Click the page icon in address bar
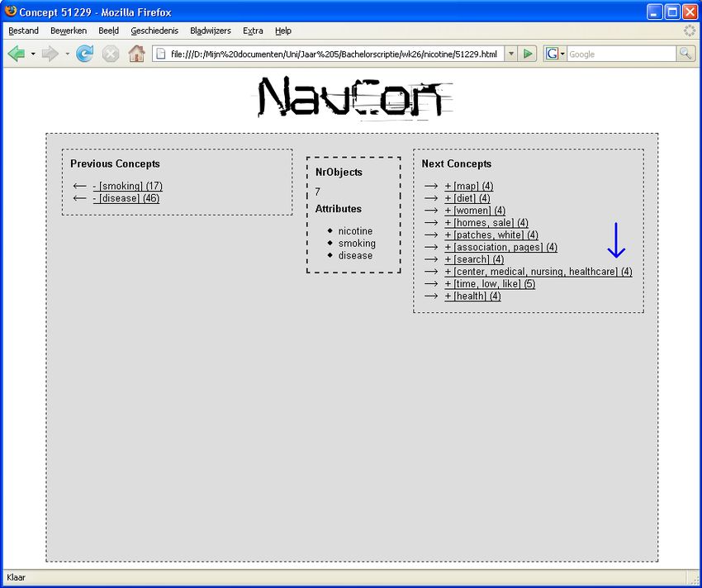This screenshot has height=588, width=702. [x=161, y=55]
